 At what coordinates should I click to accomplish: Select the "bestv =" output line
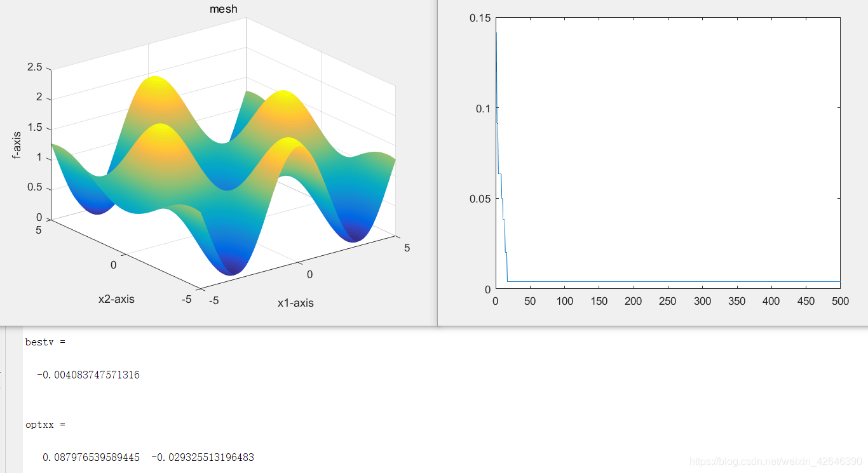[45, 342]
